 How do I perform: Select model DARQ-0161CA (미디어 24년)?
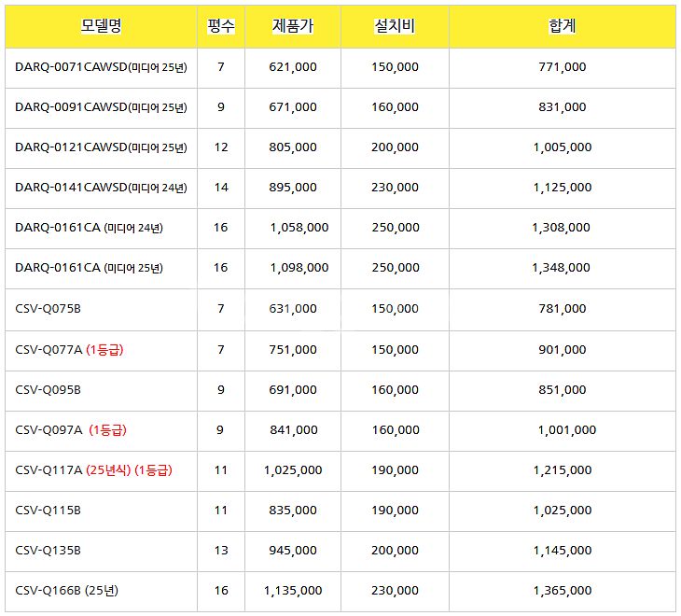89,228
